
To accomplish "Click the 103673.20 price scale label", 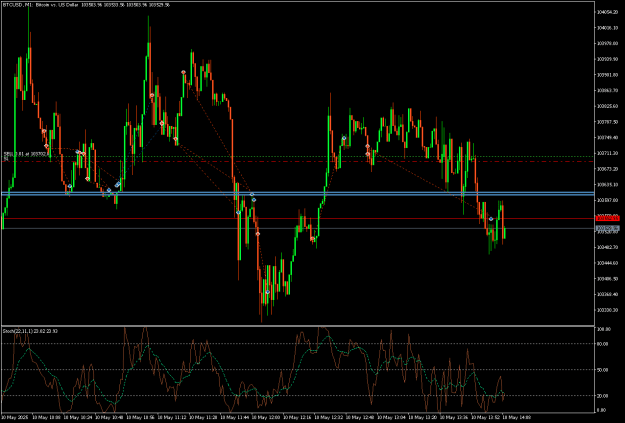I will click(x=605, y=169).
